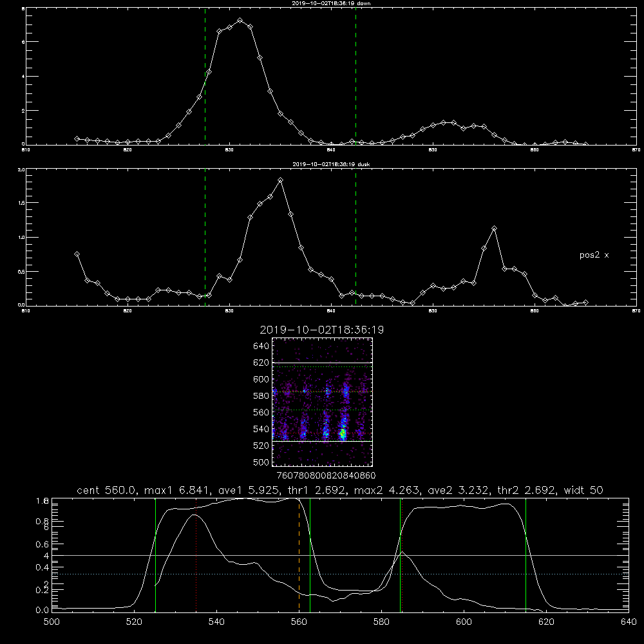Click the red dotted line at 535 in bottom plot
The height and width of the screenshot is (644, 644).
pyautogui.click(x=196, y=554)
